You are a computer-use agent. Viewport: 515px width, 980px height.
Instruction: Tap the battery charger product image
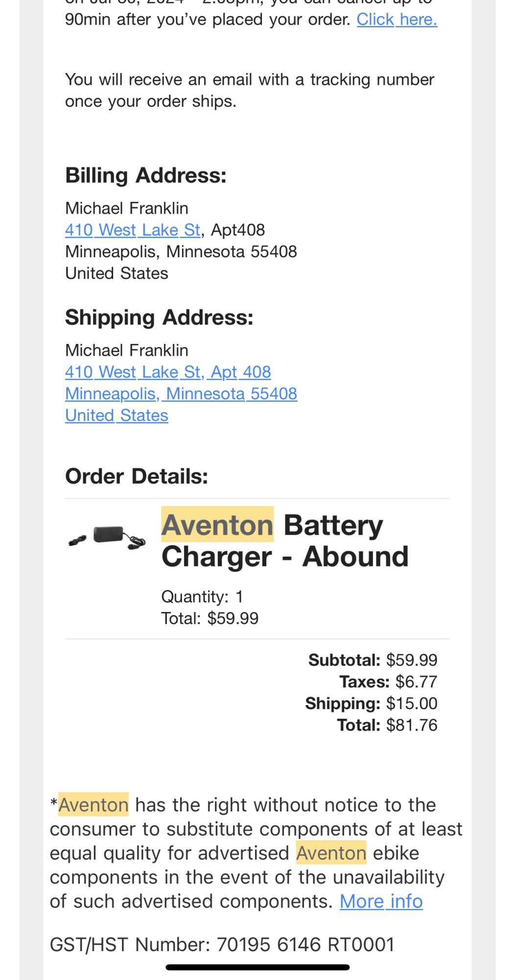click(x=107, y=536)
